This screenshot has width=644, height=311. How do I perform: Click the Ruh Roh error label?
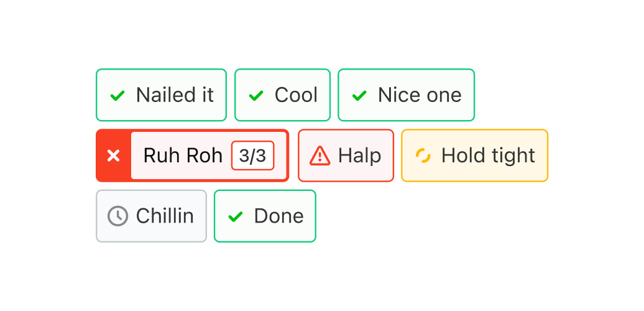pyautogui.click(x=183, y=155)
